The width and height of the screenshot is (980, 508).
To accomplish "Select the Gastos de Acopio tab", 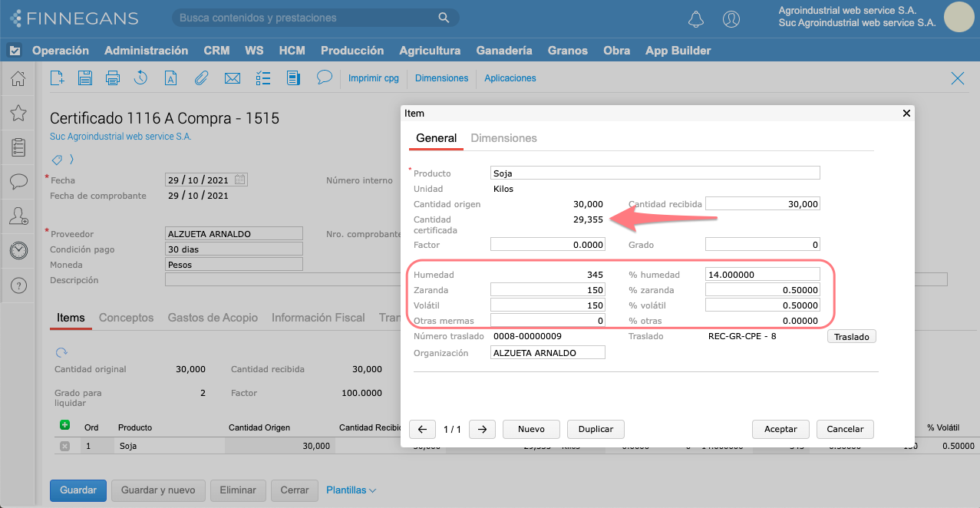I will coord(213,318).
